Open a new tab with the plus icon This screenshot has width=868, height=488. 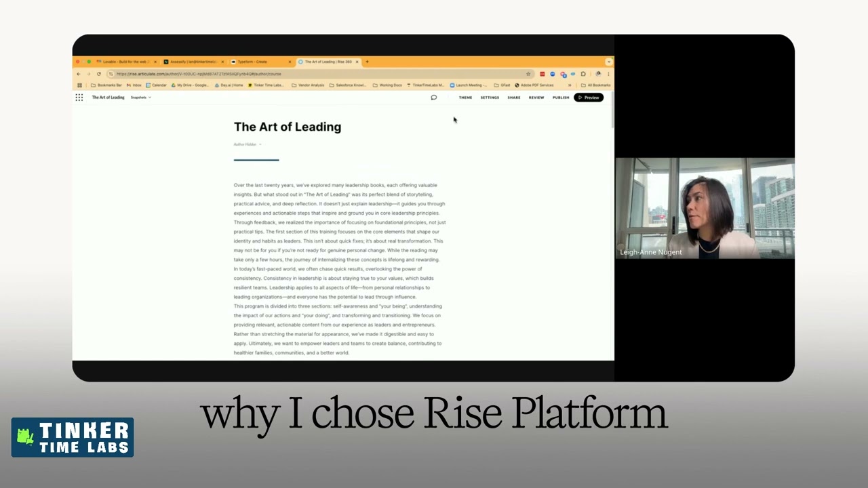click(x=367, y=62)
